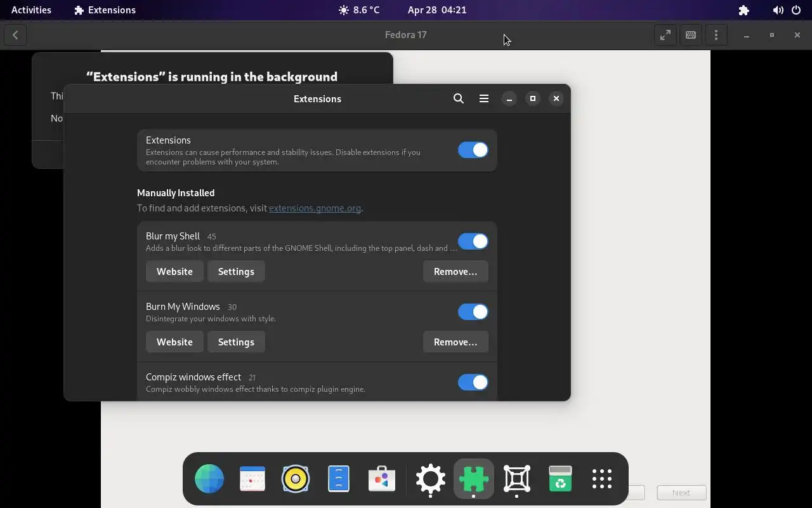Open Website for Burn My Windows
This screenshot has height=508, width=812.
(x=174, y=342)
